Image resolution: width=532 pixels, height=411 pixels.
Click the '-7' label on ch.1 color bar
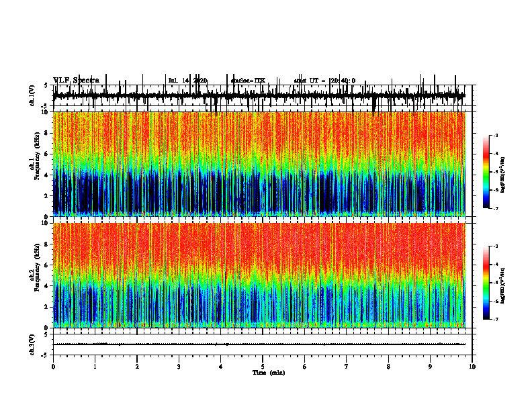496,208
